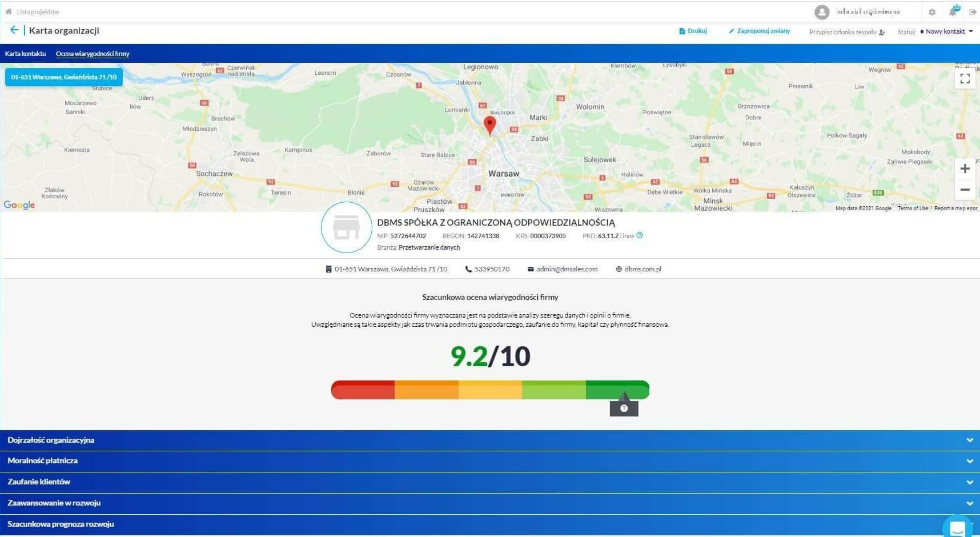Click Branża Przetwarzanie danych text
This screenshot has width=980, height=537.
(x=418, y=247)
